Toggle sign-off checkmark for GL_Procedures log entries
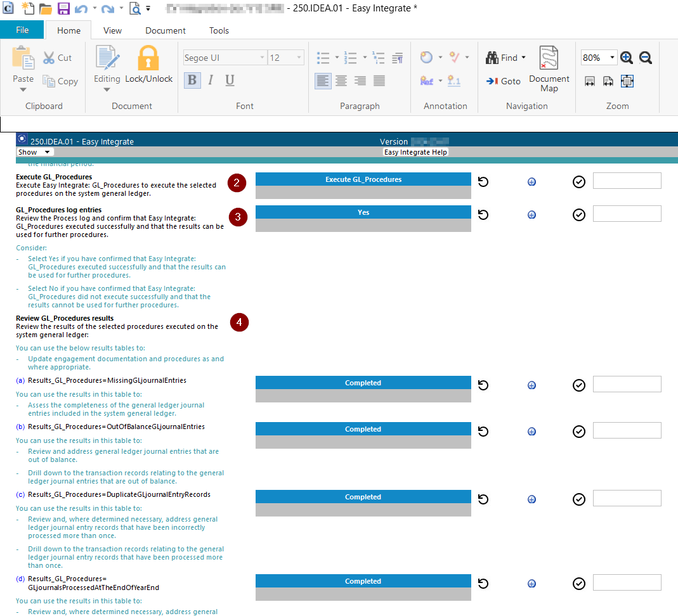The width and height of the screenshot is (678, 616). (578, 215)
